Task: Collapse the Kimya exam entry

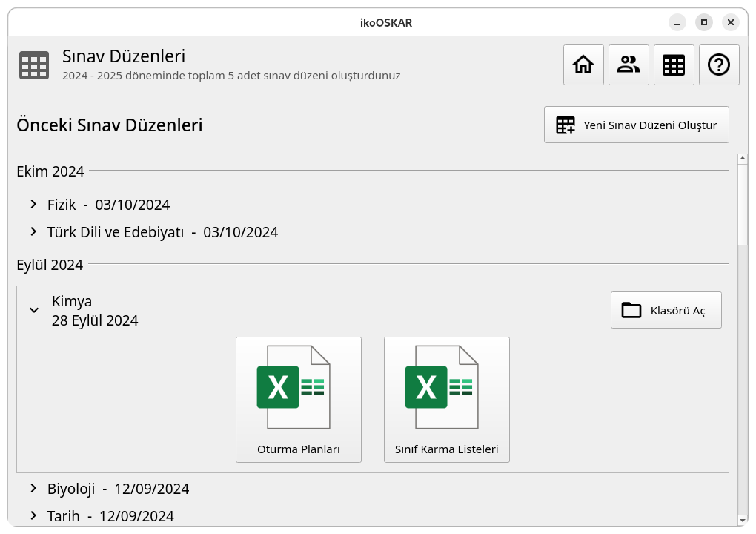Action: tap(34, 310)
